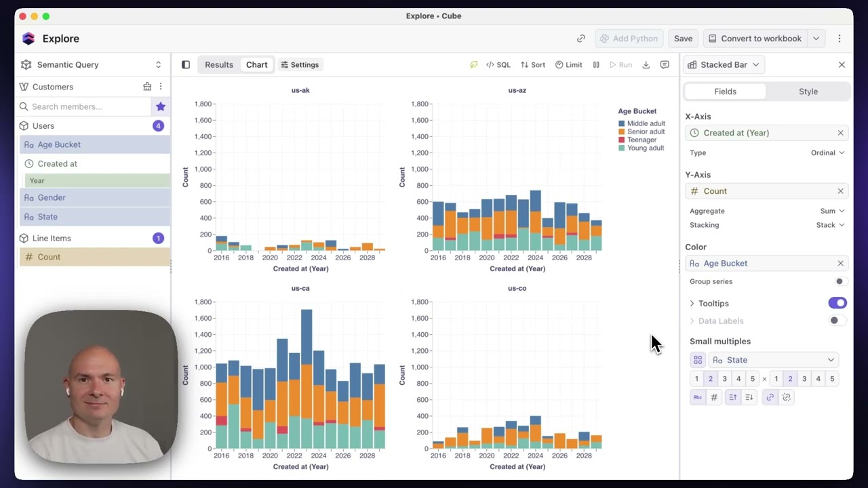Copy the share link icon
868x488 pixels.
point(581,39)
